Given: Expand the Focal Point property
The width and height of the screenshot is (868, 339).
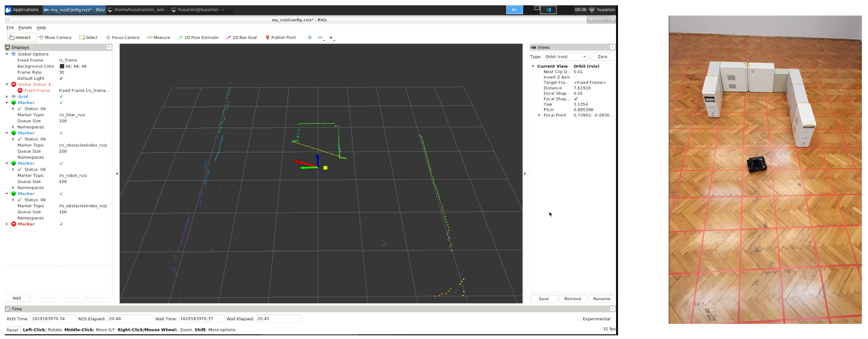Looking at the screenshot, I should (539, 115).
